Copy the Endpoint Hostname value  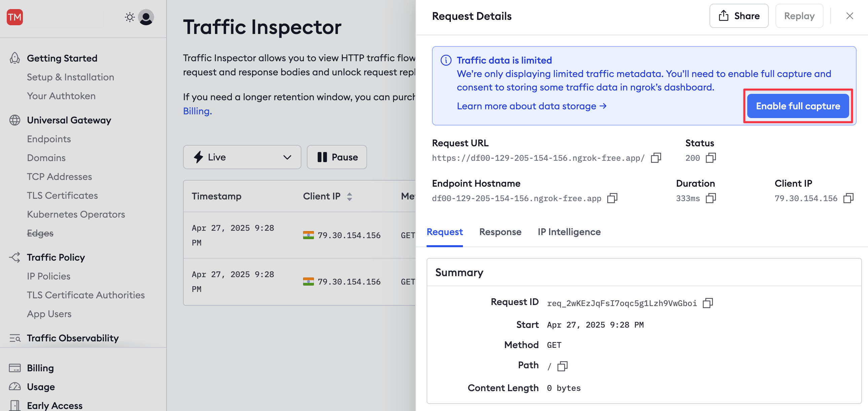[612, 198]
